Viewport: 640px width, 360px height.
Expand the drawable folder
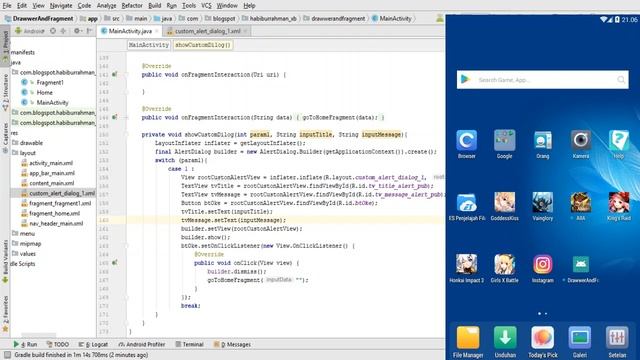(31, 143)
